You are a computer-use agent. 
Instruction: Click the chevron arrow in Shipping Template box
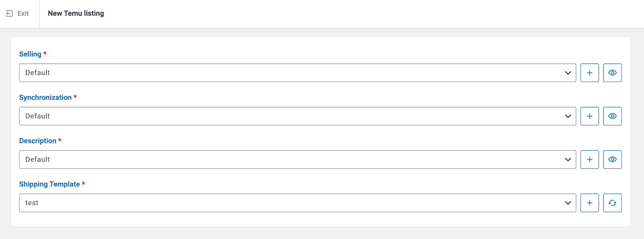[568, 203]
